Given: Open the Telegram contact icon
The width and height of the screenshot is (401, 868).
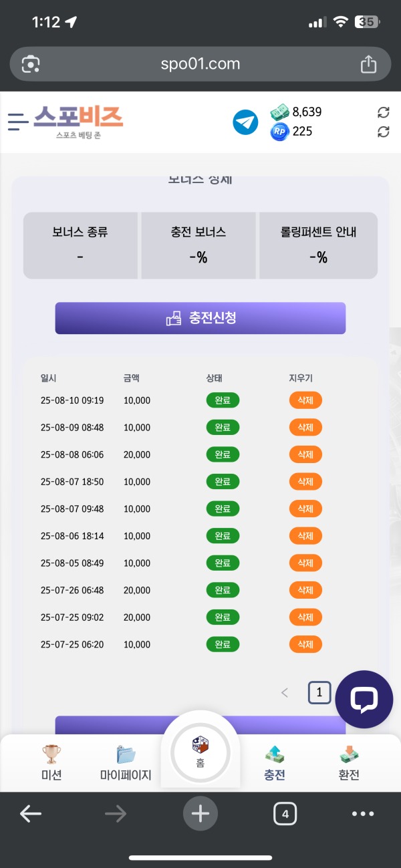Looking at the screenshot, I should [245, 122].
